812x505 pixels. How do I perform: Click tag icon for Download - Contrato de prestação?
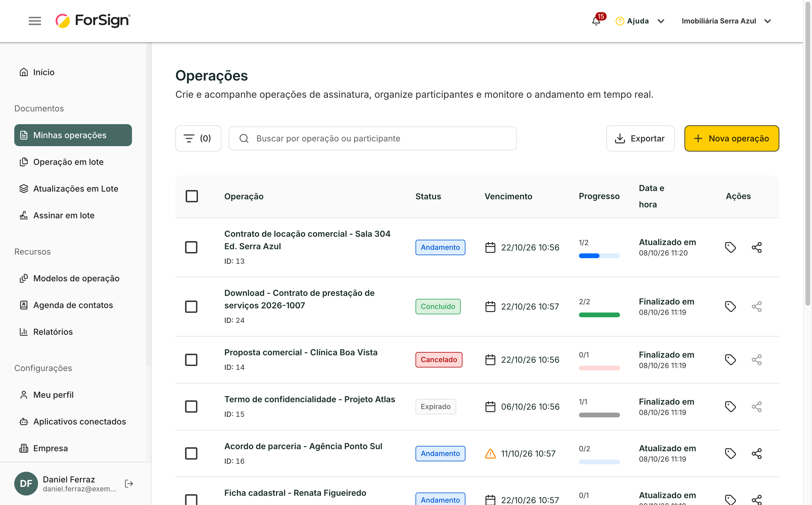[x=731, y=307]
